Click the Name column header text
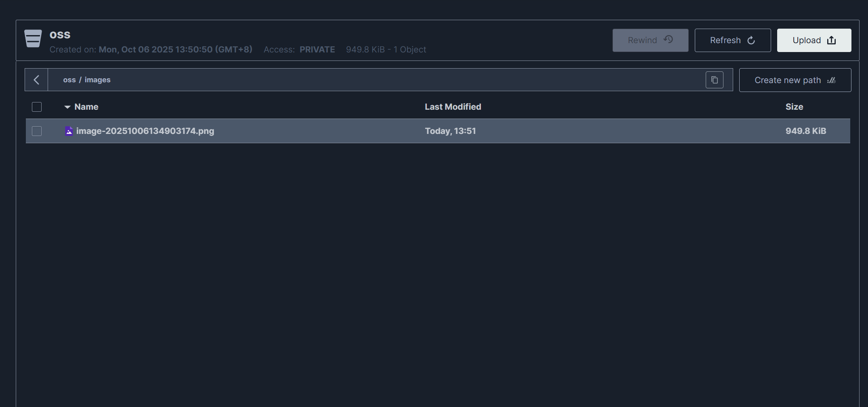Screen dimensions: 868x407 coord(86,107)
